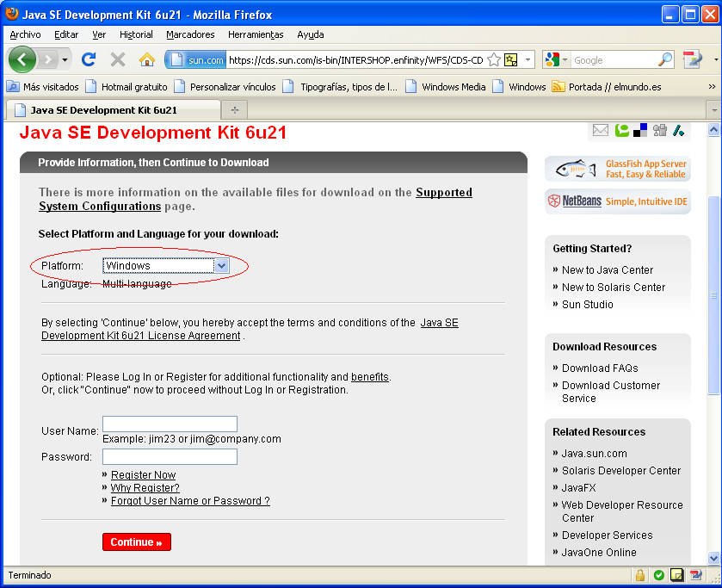Expand the address bar history dropdown

(528, 59)
